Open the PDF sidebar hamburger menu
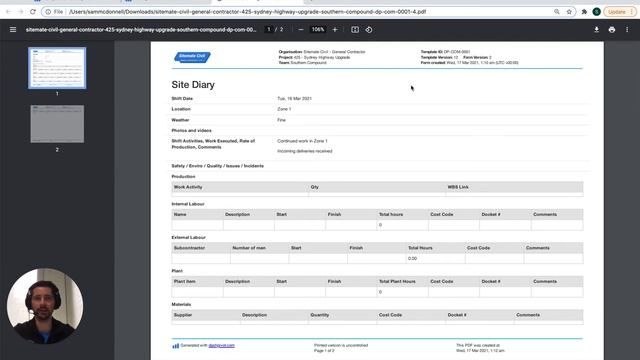The image size is (640, 360). click(x=13, y=29)
